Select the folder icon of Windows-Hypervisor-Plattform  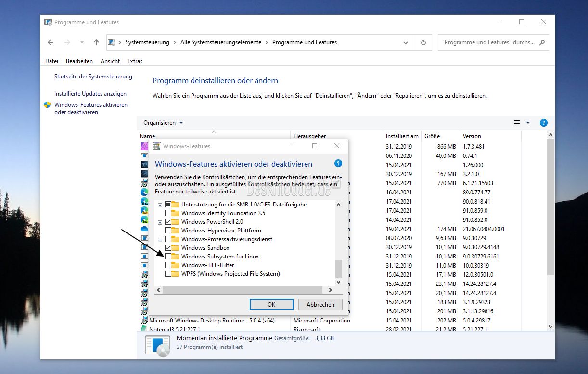click(176, 231)
